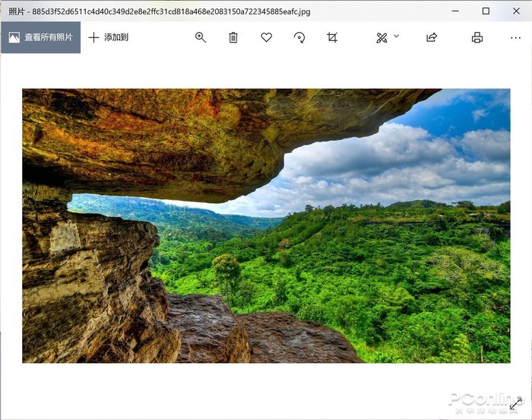Close the Photos window
The height and width of the screenshot is (420, 532).
pyautogui.click(x=516, y=11)
